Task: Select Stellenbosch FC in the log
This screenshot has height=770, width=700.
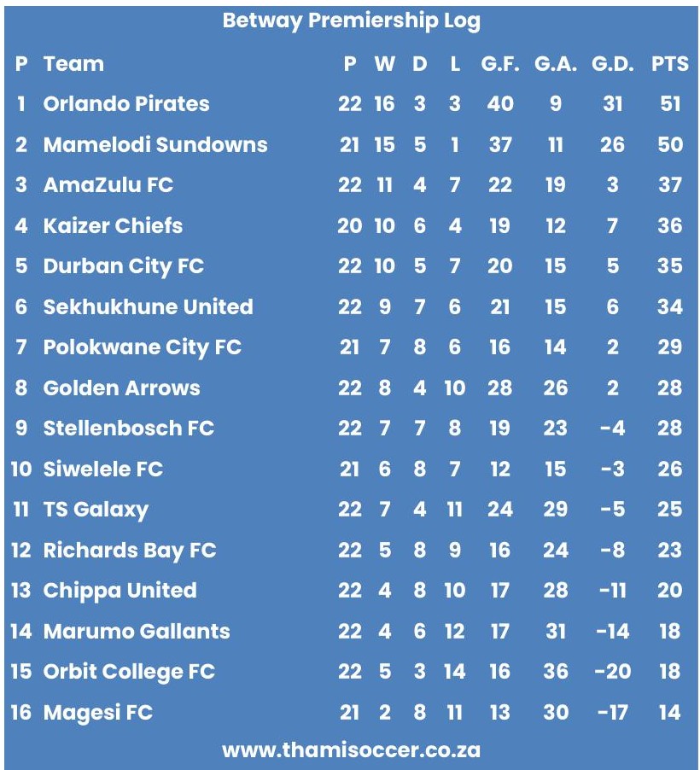Action: click(x=128, y=429)
